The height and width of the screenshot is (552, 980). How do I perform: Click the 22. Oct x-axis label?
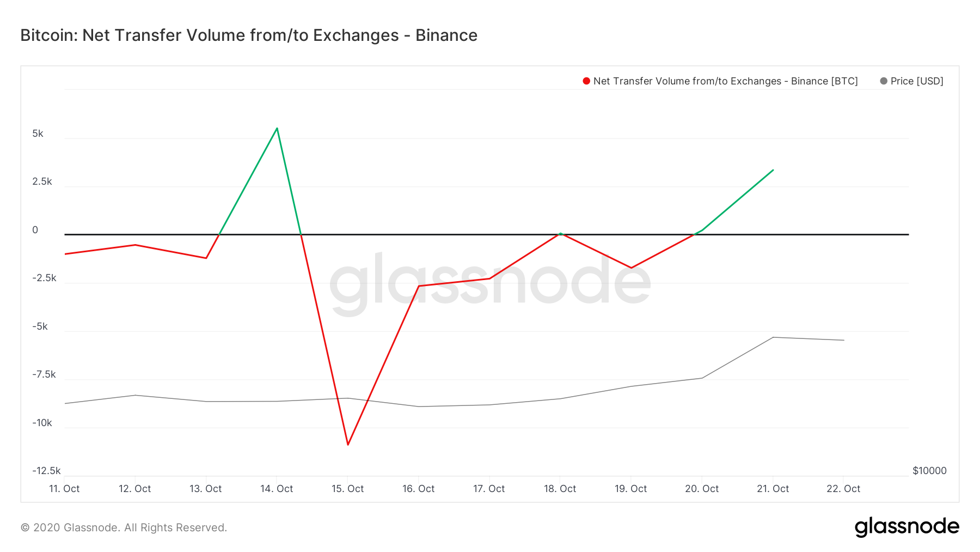click(843, 489)
